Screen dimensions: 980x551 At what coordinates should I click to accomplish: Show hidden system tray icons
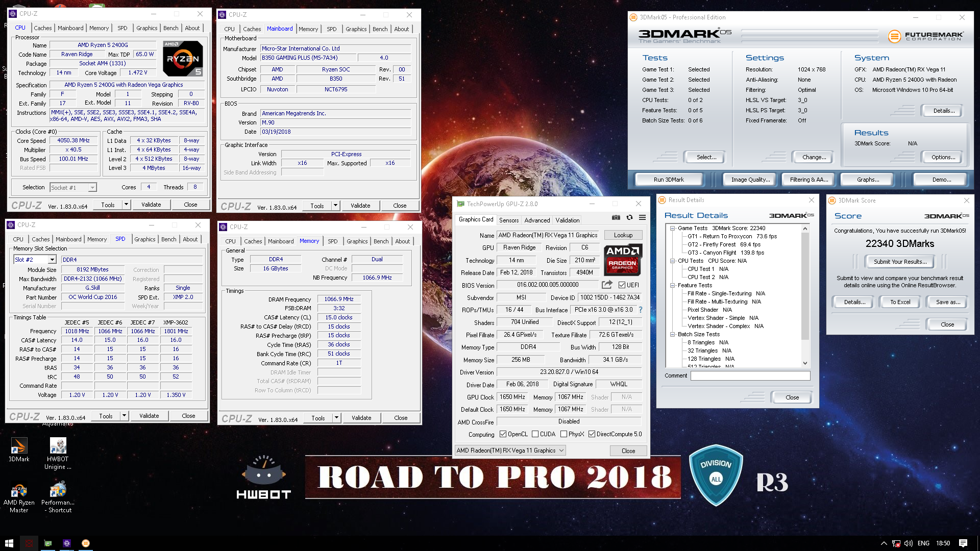click(x=884, y=543)
